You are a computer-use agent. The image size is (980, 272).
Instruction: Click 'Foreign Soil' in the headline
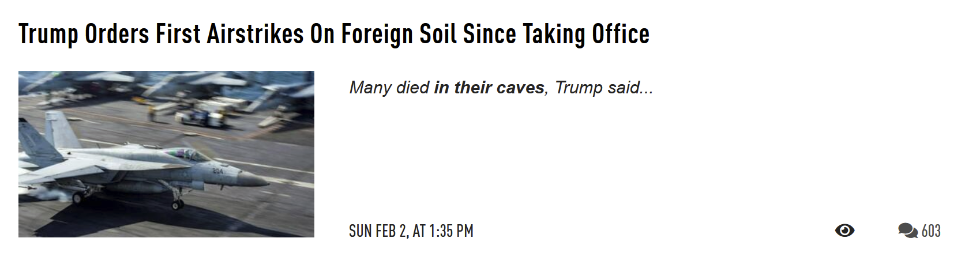(x=398, y=35)
